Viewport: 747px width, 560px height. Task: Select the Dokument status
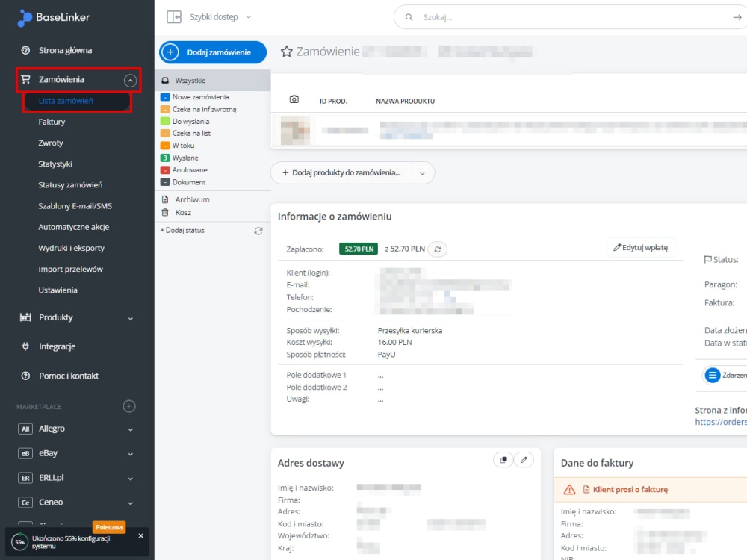(x=183, y=182)
